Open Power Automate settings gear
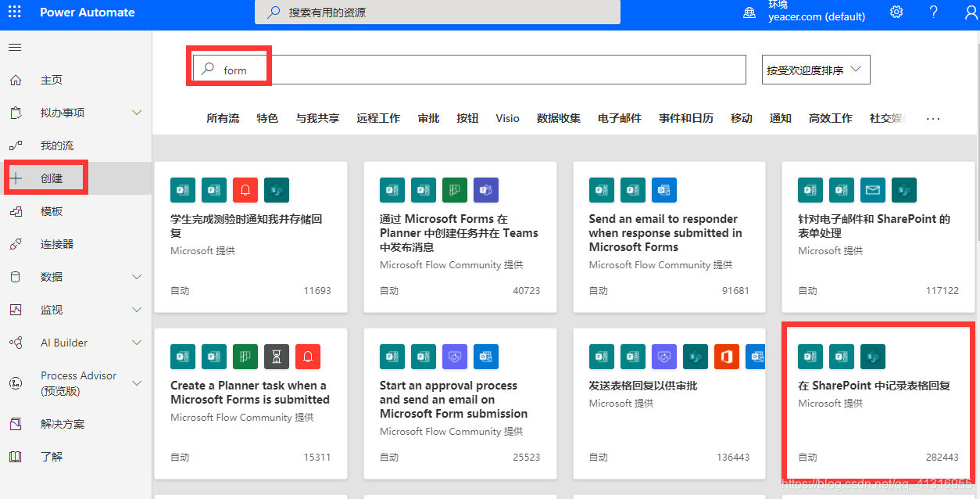 coord(896,12)
